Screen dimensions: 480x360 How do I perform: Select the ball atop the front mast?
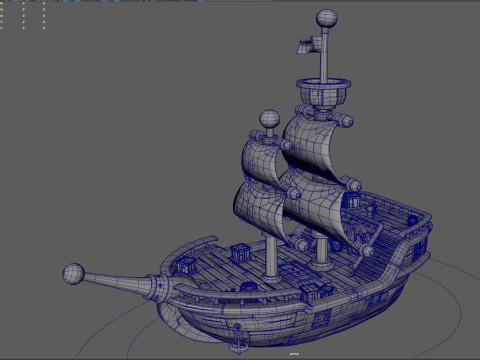[269, 120]
